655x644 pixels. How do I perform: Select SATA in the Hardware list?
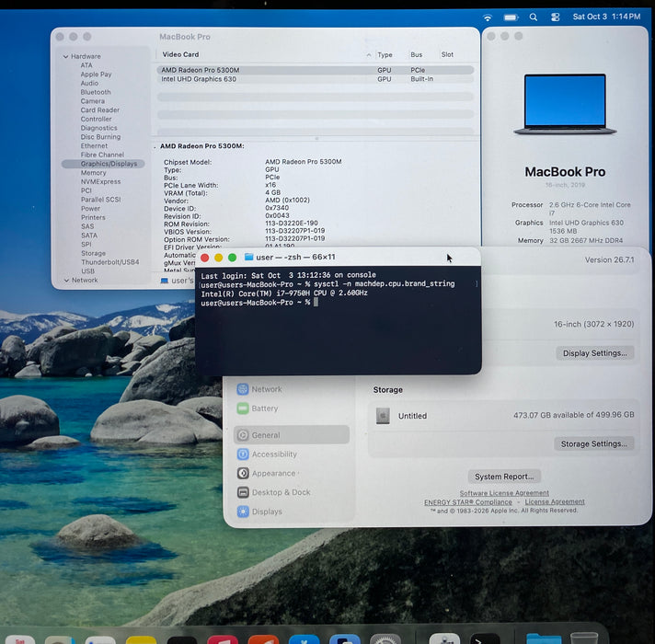coord(89,236)
